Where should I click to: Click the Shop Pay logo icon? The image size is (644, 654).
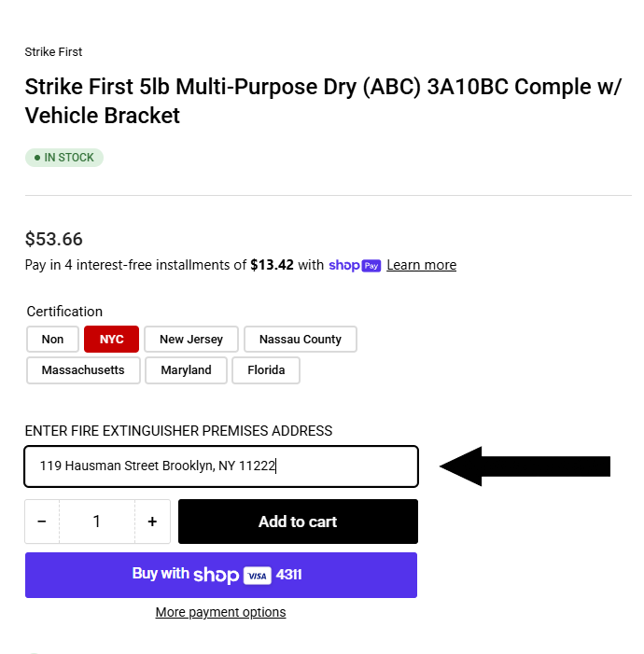(355, 266)
